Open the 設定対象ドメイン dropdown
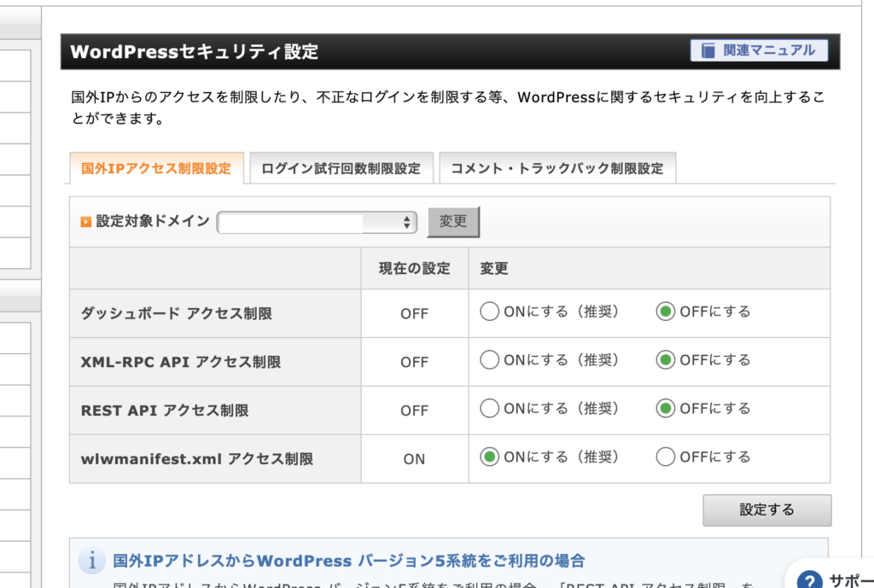This screenshot has width=874, height=588. (x=317, y=223)
